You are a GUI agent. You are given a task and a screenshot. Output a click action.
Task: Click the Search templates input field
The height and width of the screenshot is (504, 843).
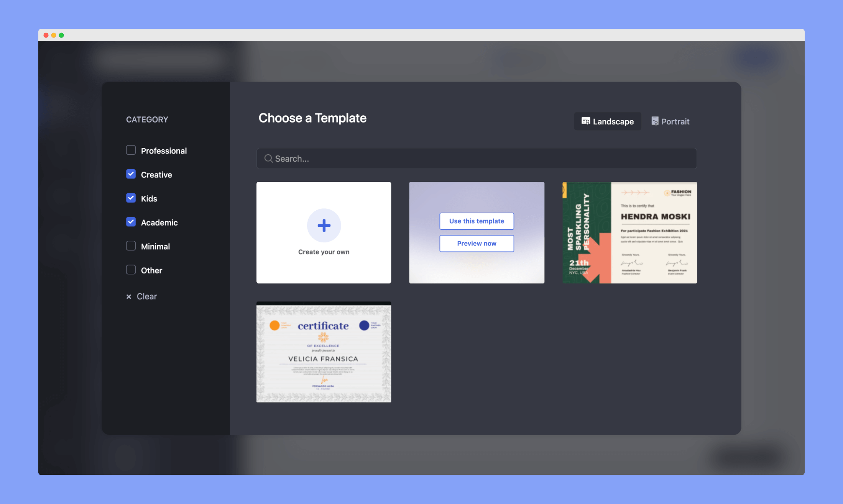point(477,159)
